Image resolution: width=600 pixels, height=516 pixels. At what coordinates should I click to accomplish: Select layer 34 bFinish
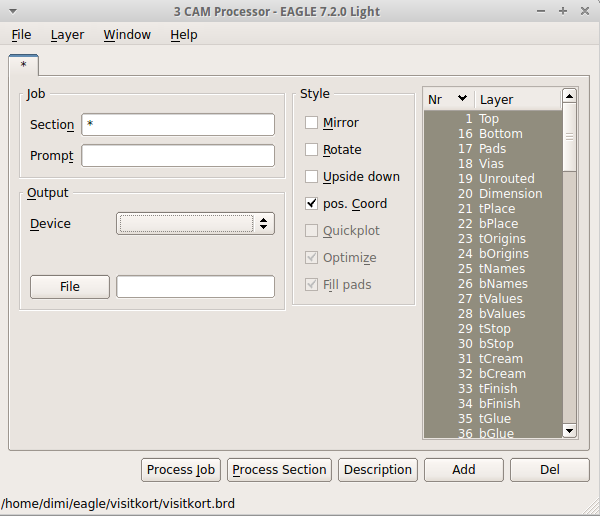[x=493, y=403]
